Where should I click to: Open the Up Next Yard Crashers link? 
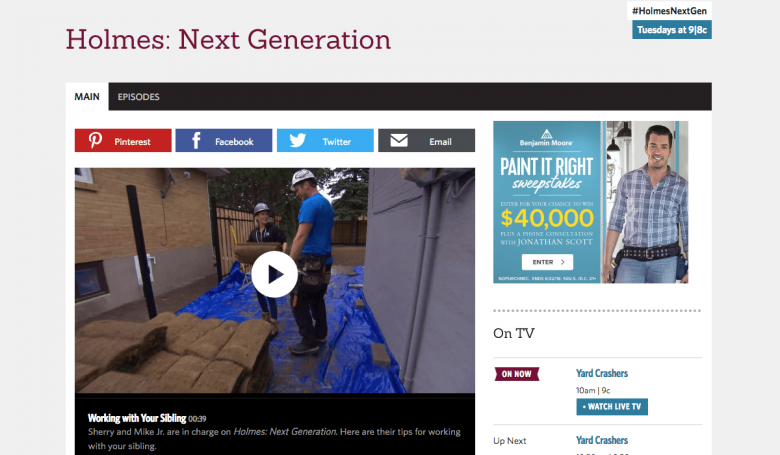pyautogui.click(x=602, y=441)
